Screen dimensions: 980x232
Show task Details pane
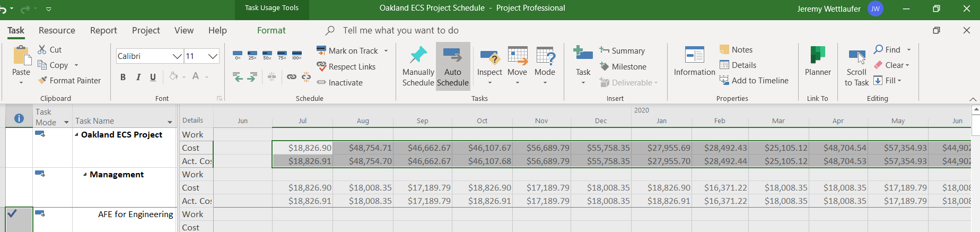[738, 65]
